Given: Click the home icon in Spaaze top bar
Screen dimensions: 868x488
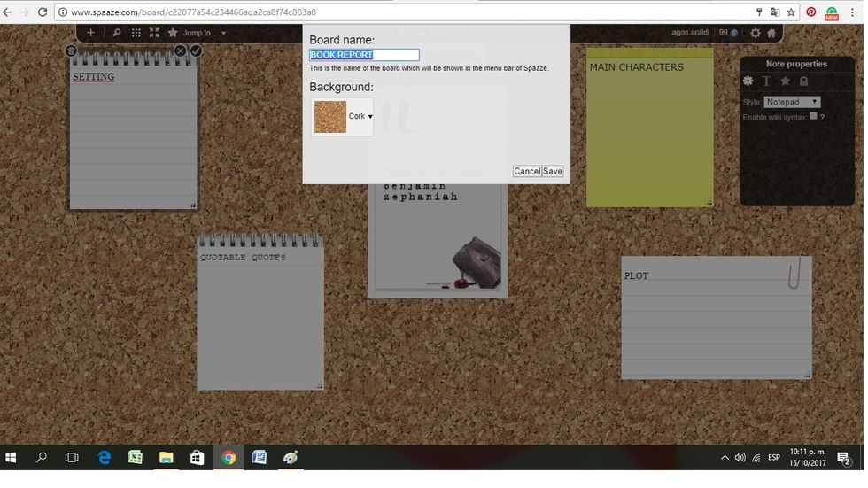Looking at the screenshot, I should [x=771, y=33].
